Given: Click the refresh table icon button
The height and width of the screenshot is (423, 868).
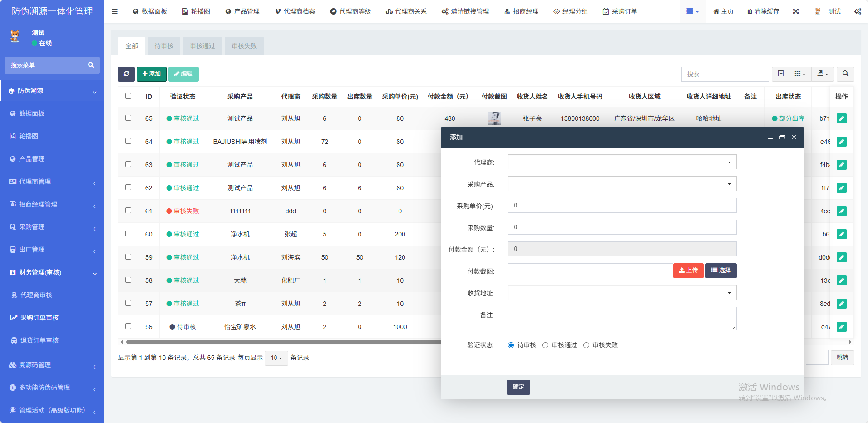Looking at the screenshot, I should coord(126,74).
